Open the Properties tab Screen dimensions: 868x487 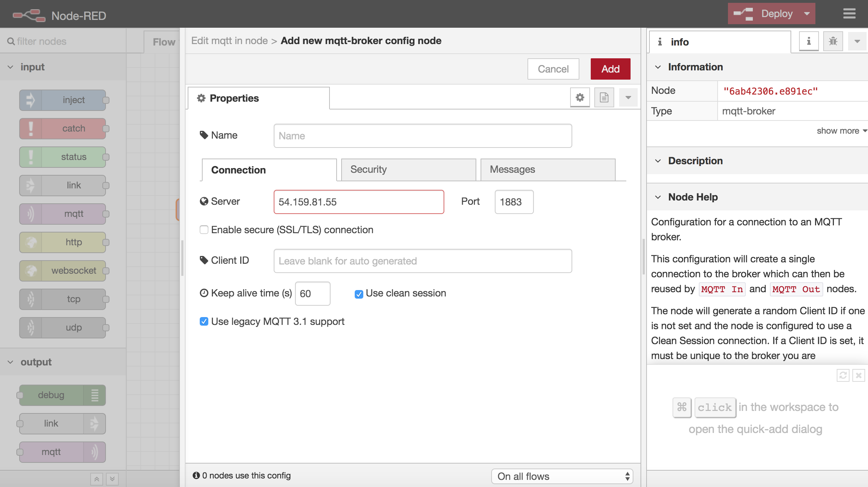click(x=259, y=98)
